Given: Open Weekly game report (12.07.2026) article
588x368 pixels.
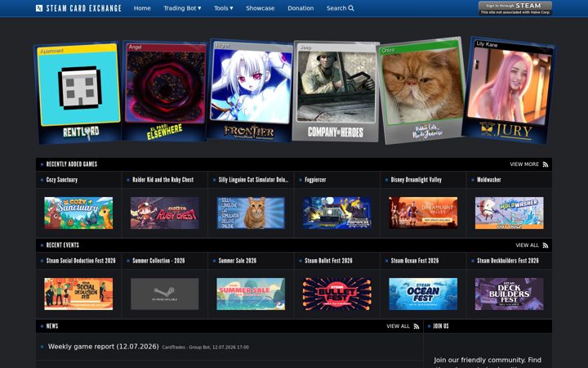Looking at the screenshot, I should point(104,347).
